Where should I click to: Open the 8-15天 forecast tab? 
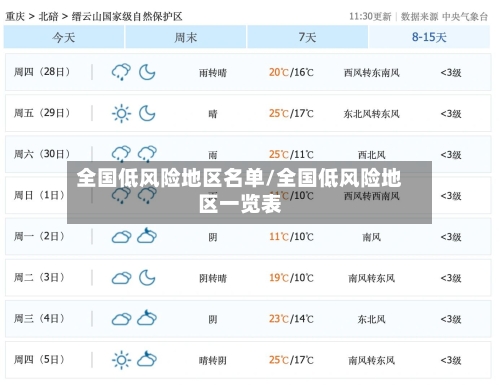click(x=429, y=37)
